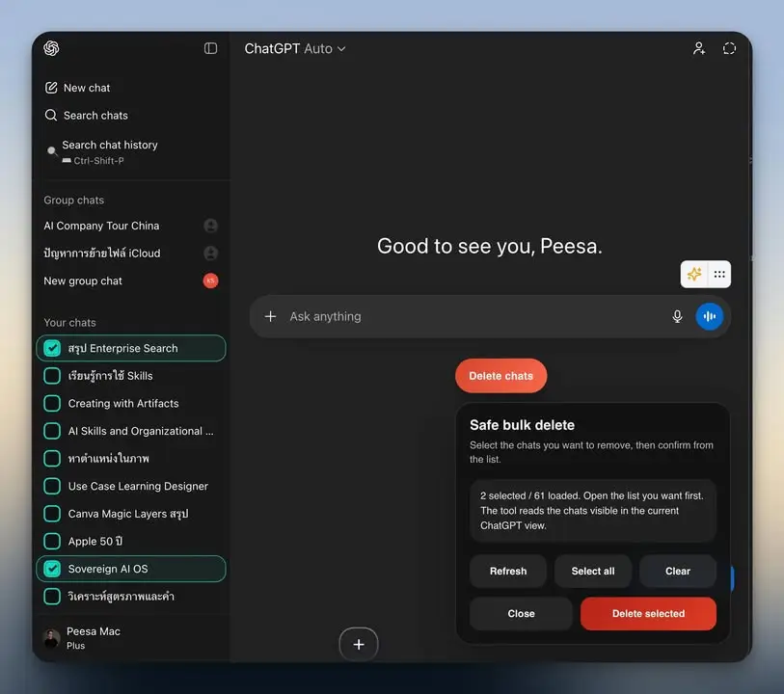Screen dimensions: 784x694
Task: Click the สรุป Enterprise Search chat title
Action: tap(123, 348)
